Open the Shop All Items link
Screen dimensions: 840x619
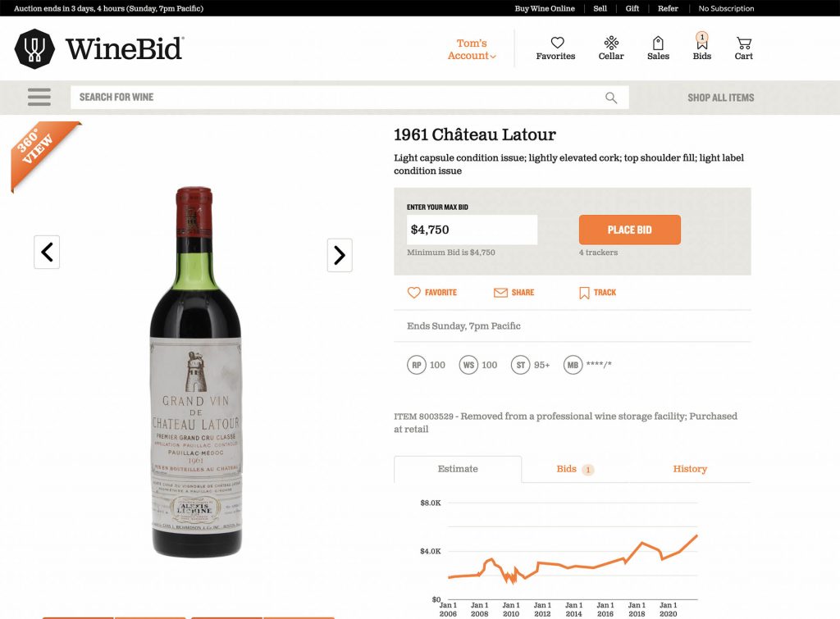pos(720,98)
